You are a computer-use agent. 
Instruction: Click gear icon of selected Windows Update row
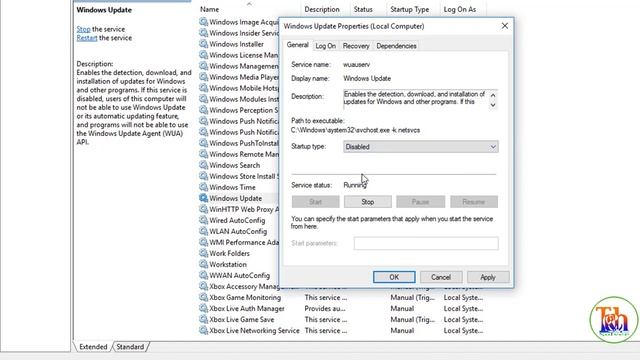tap(203, 198)
